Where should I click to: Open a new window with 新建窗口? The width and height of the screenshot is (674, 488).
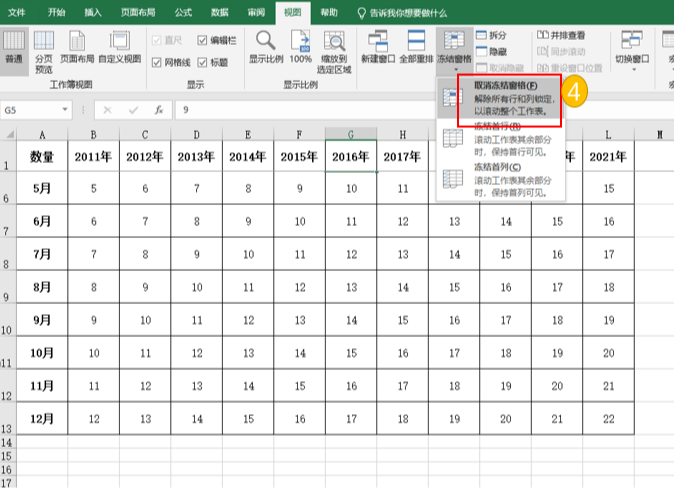coord(378,47)
